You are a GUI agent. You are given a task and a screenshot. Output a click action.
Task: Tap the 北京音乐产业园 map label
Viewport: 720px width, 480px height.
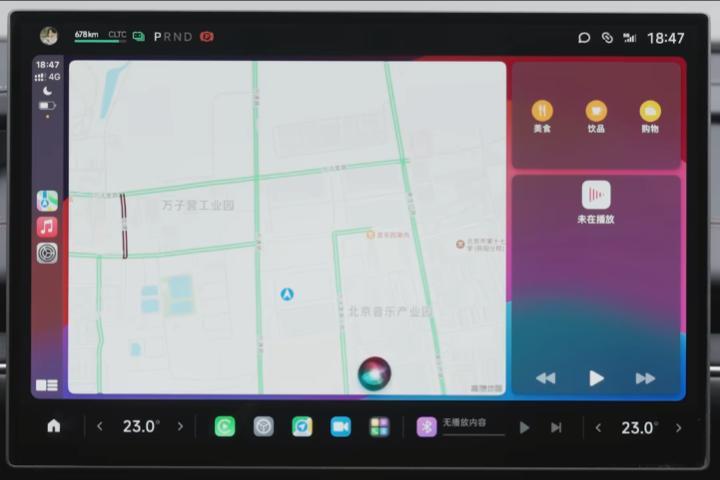pyautogui.click(x=390, y=312)
